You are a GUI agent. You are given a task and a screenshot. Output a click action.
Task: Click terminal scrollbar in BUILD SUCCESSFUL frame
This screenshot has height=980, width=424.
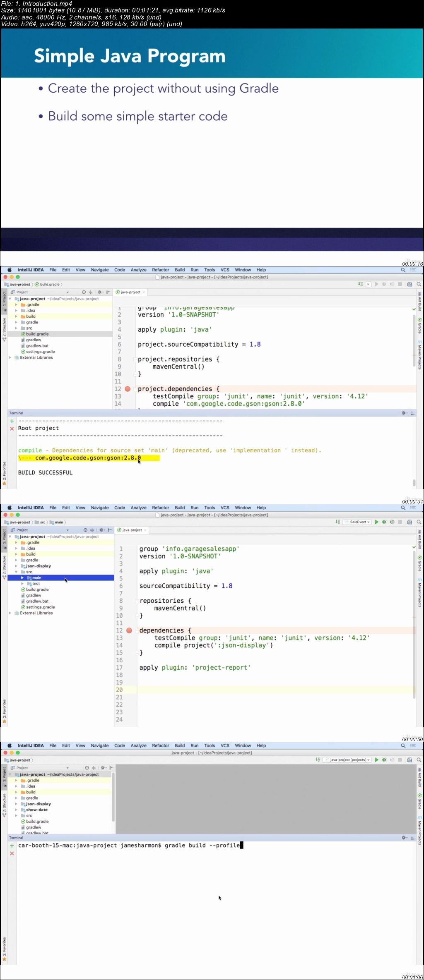(414, 482)
